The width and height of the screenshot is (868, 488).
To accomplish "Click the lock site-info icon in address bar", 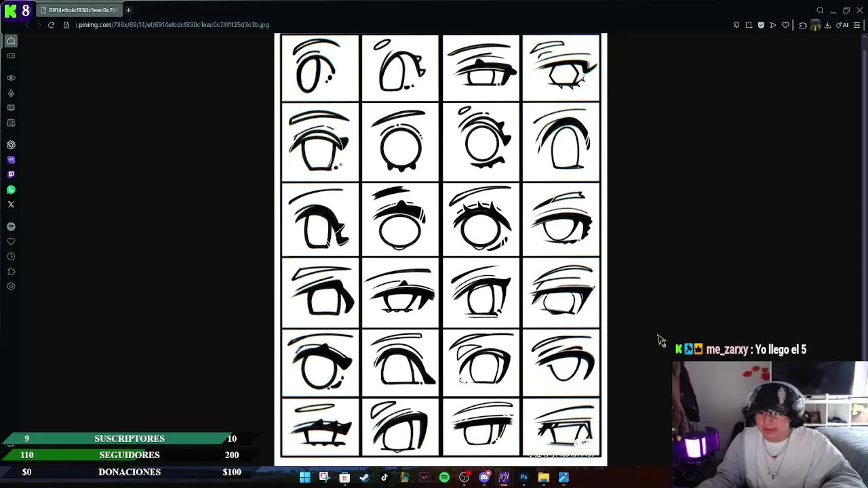I will [x=66, y=25].
